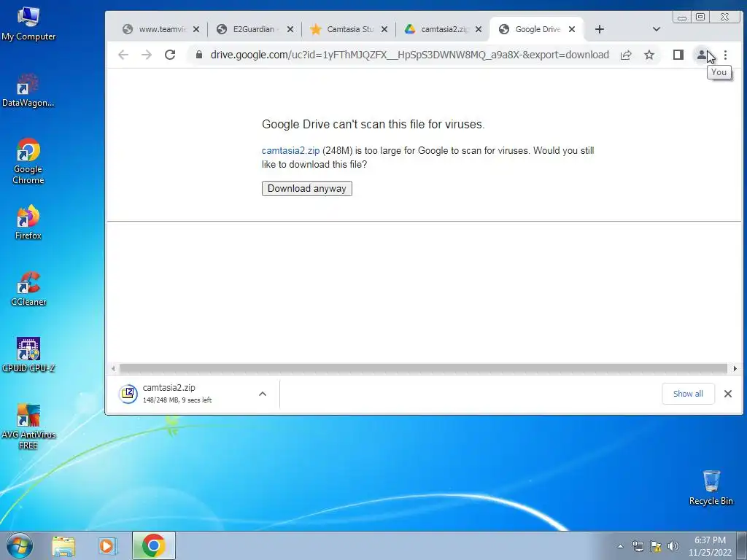This screenshot has height=560, width=747.
Task: Close the Google Drive tab
Action: click(x=572, y=29)
